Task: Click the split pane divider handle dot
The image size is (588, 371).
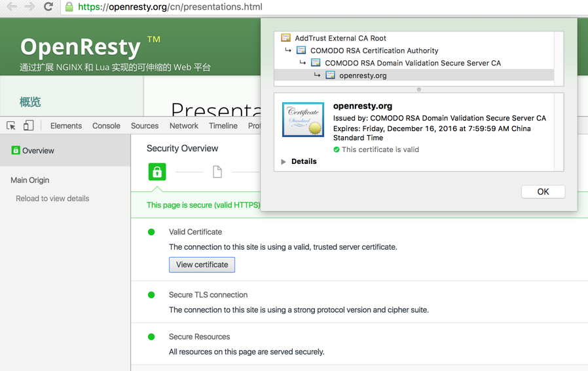Action: click(x=419, y=89)
